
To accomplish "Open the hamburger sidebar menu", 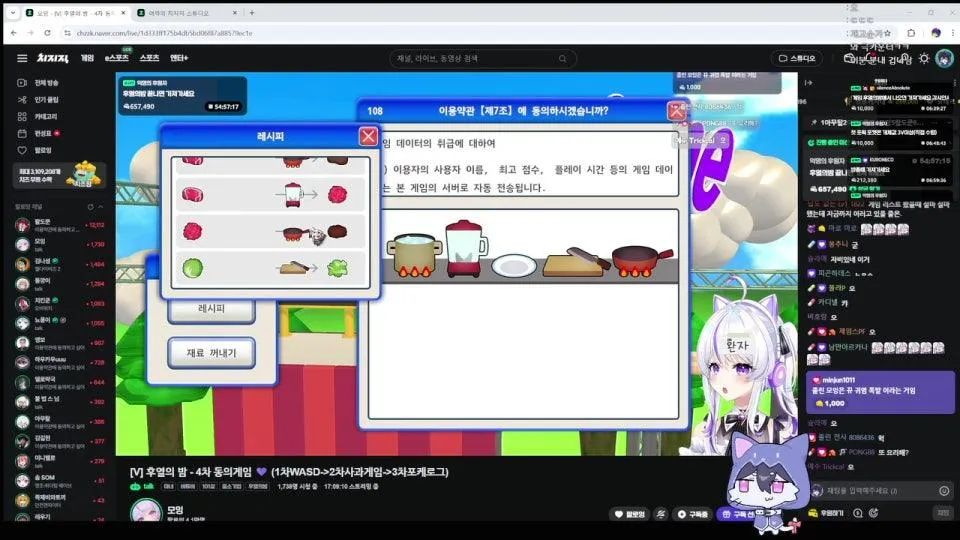I will [x=22, y=58].
